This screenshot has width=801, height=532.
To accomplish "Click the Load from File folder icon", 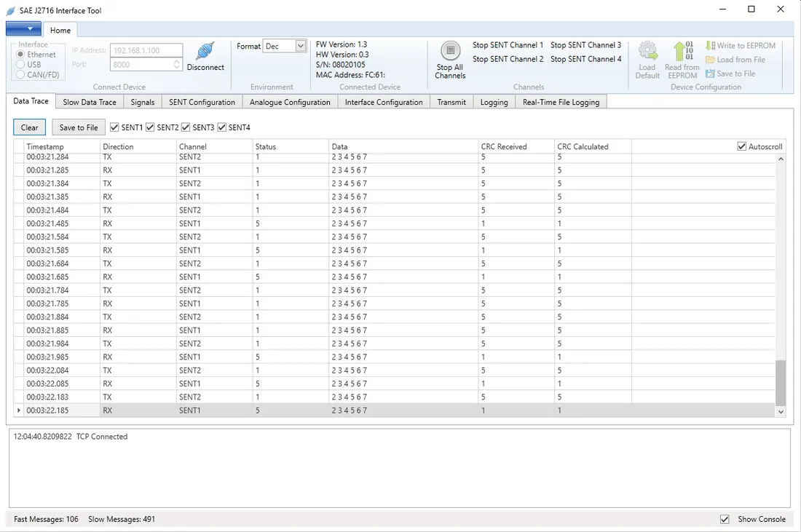I will (710, 60).
